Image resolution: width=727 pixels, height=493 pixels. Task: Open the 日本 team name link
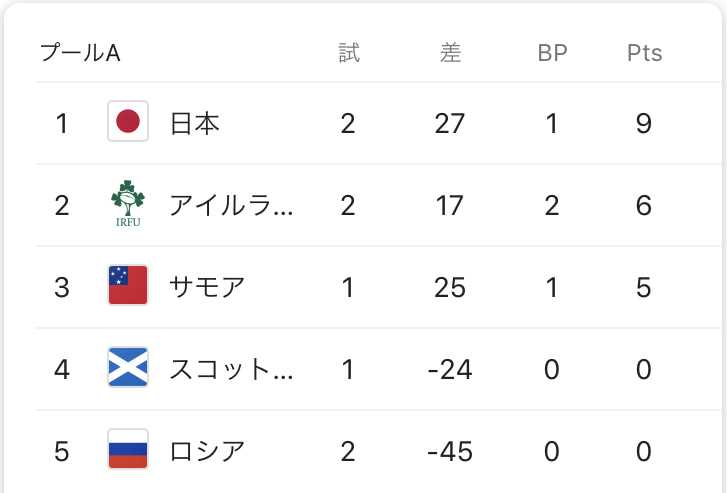click(195, 124)
